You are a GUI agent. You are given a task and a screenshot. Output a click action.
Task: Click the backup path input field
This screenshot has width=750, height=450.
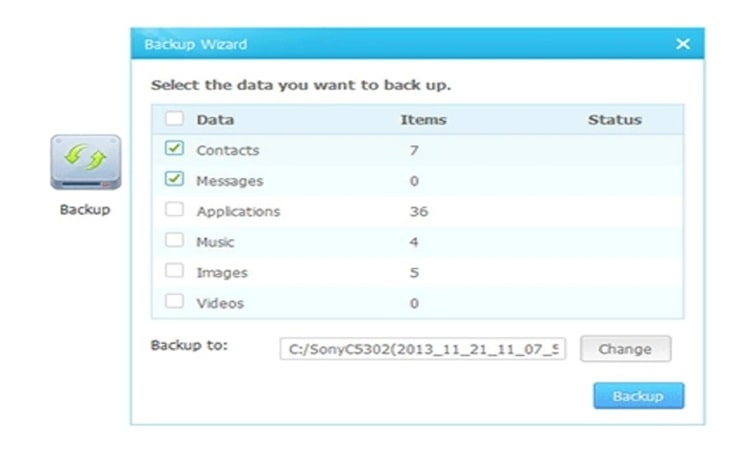tap(423, 349)
